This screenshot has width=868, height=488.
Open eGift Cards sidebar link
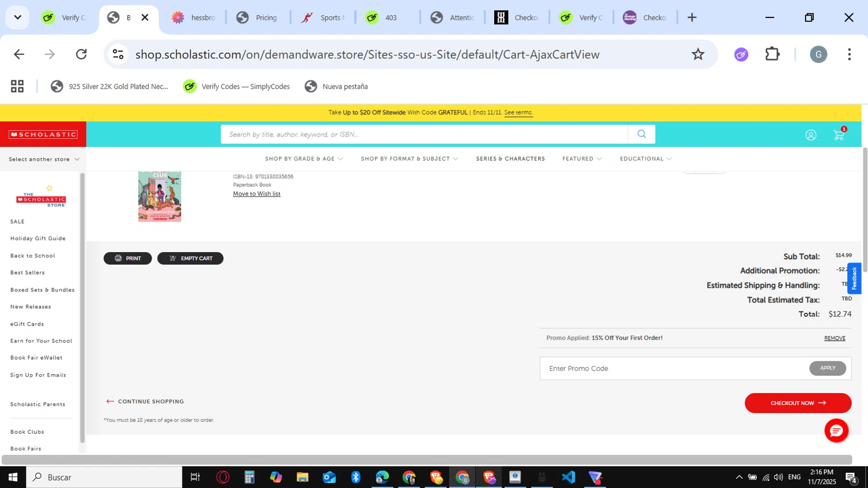[x=27, y=324]
